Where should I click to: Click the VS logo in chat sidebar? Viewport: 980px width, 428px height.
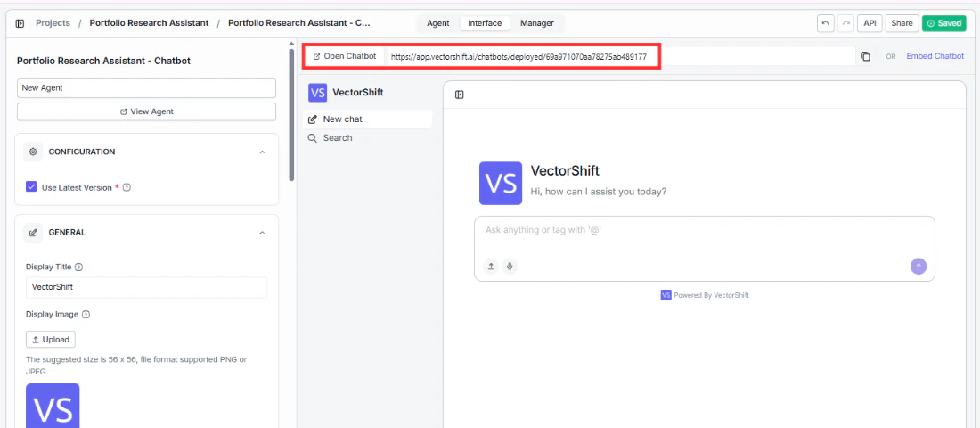click(x=317, y=93)
